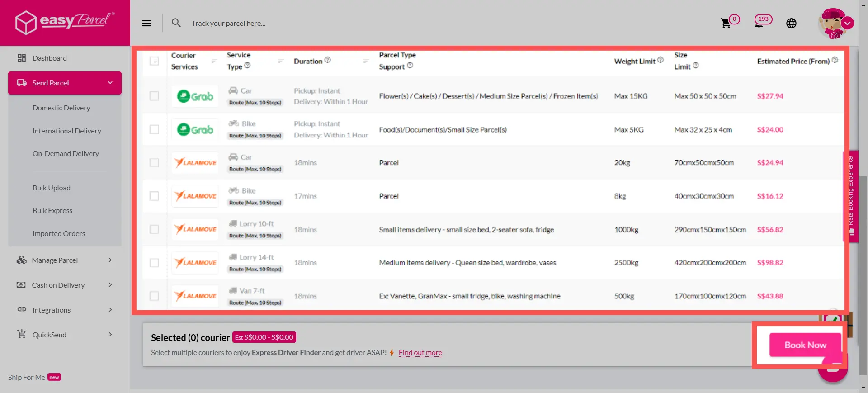Click the Service Type help icon

pyautogui.click(x=247, y=66)
